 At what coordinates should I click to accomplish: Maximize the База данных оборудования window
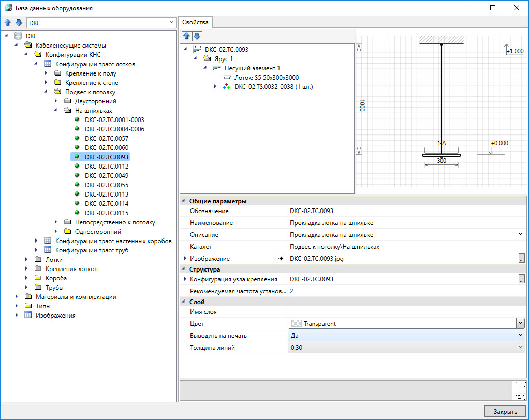(493, 8)
